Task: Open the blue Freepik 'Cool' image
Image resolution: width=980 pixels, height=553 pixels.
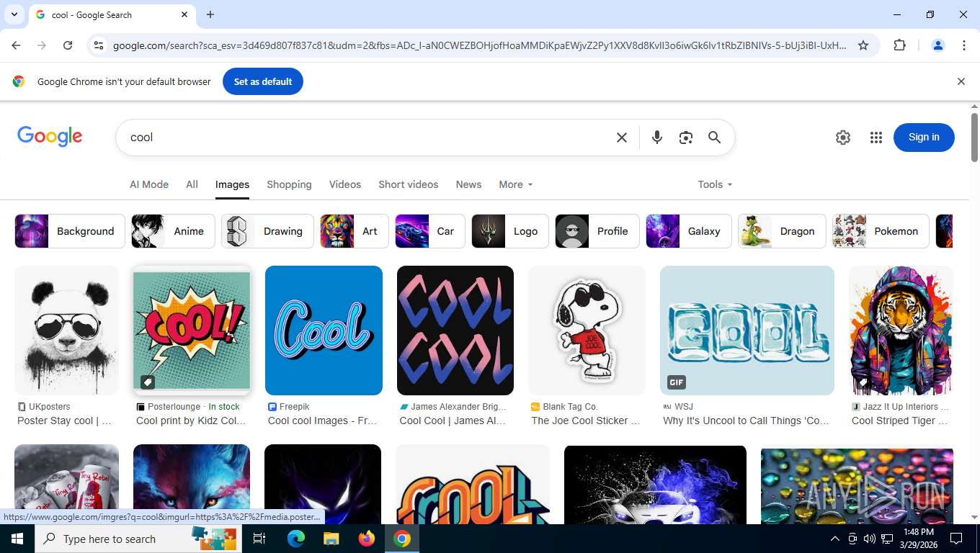Action: [324, 331]
